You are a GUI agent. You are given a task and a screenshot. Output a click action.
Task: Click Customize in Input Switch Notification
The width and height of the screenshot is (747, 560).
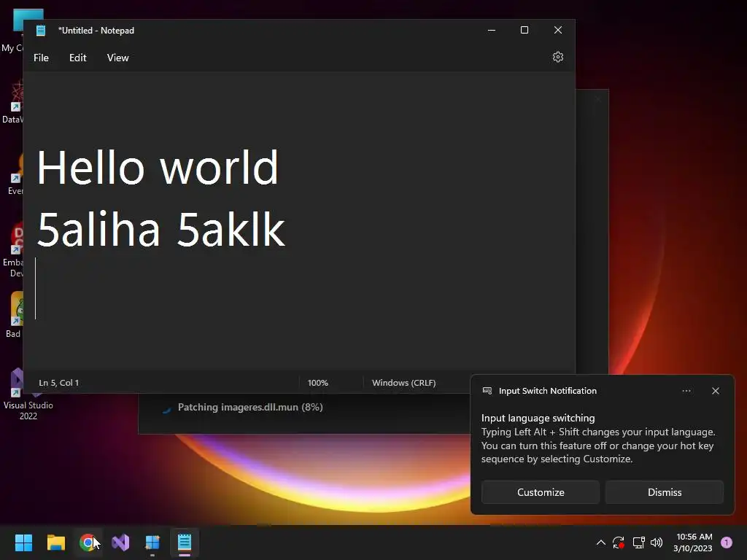click(541, 492)
